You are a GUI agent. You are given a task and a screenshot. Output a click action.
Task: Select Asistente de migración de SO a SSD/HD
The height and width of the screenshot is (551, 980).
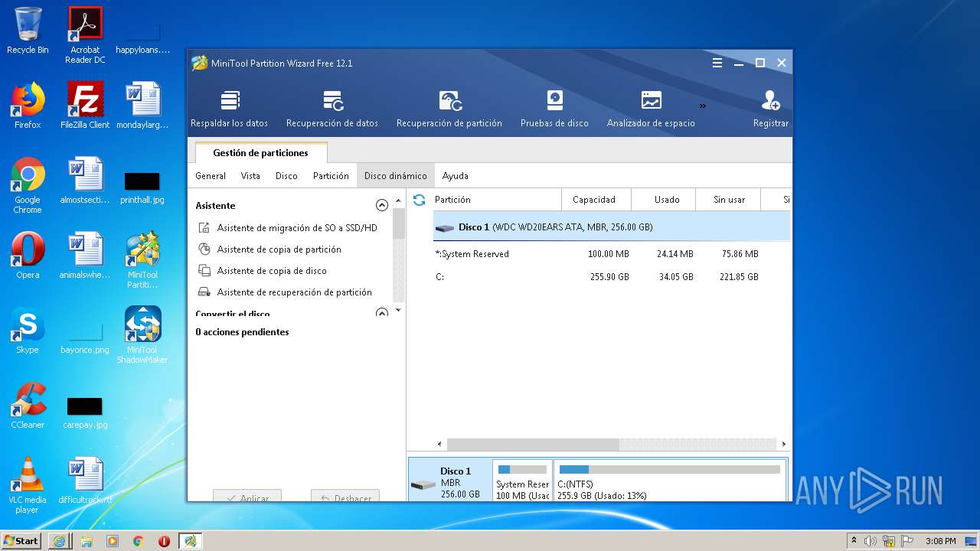coord(288,227)
